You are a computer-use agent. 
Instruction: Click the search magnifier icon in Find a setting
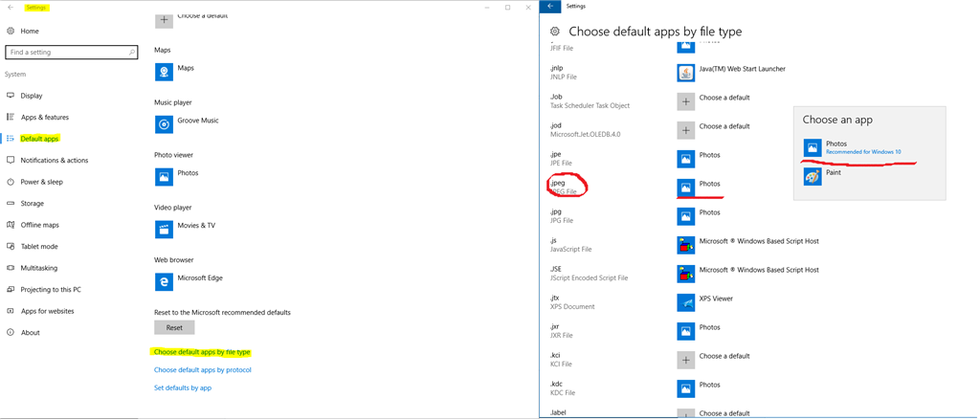click(x=132, y=53)
